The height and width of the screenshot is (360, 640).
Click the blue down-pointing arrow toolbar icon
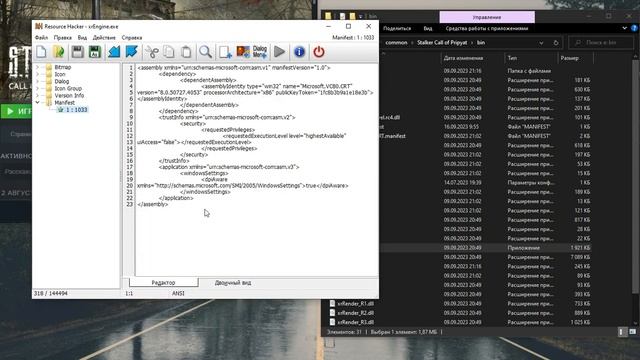131,52
